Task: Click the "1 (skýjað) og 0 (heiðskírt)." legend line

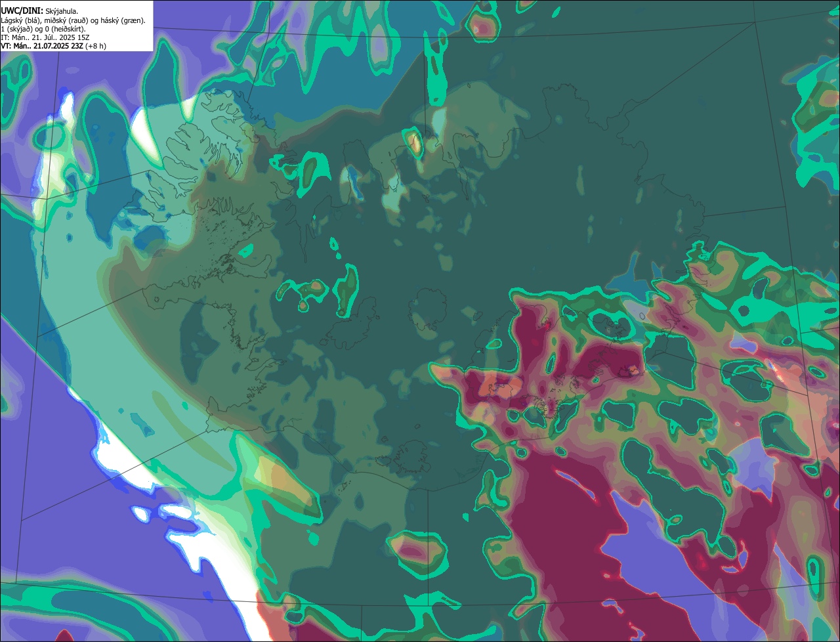Action: 43,28
